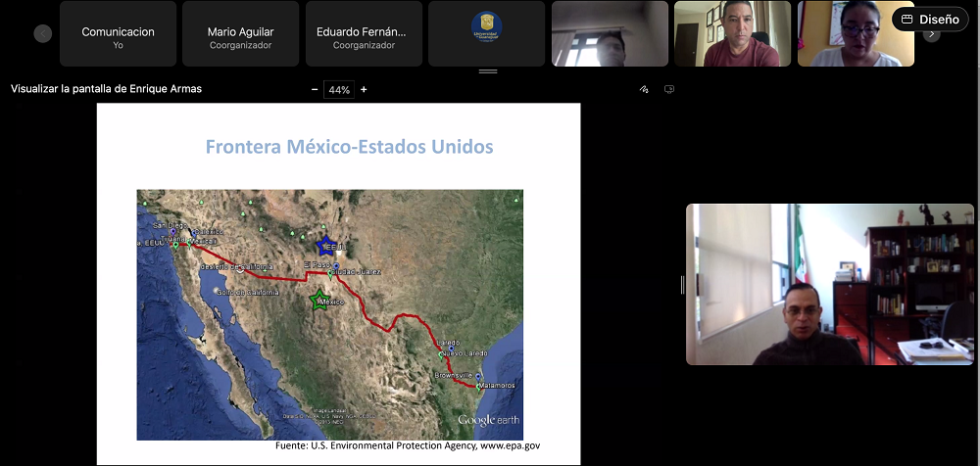Image resolution: width=980 pixels, height=466 pixels.
Task: Click the woman with glasses video
Action: point(855,34)
